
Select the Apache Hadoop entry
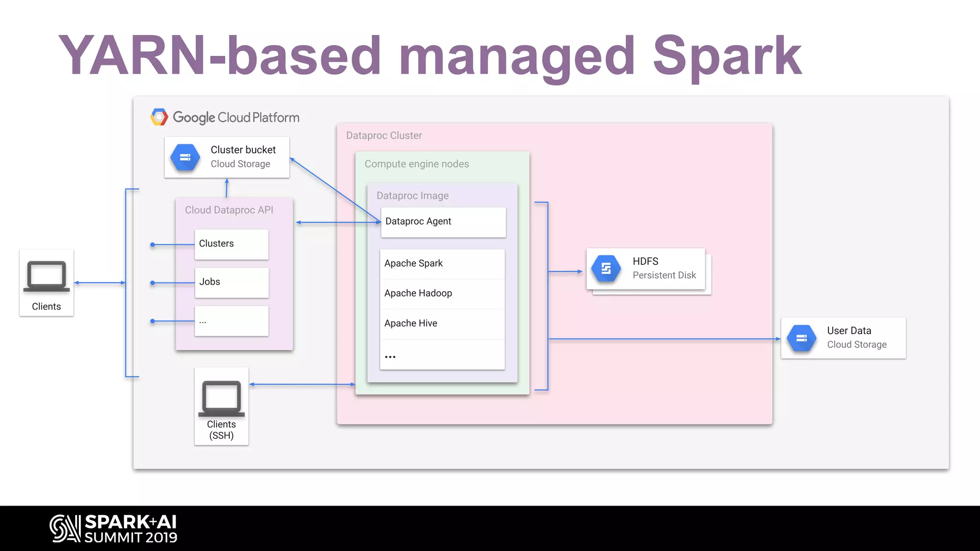tap(442, 294)
